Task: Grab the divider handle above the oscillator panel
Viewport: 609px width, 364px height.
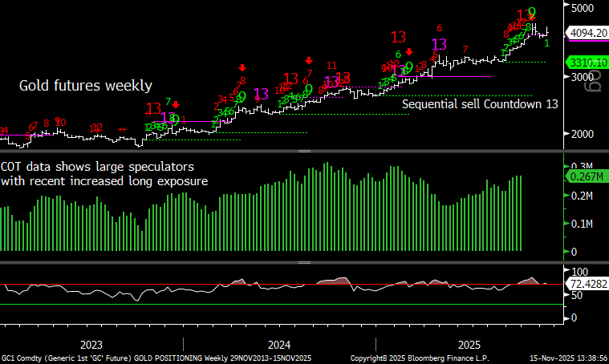Action: [x=304, y=262]
